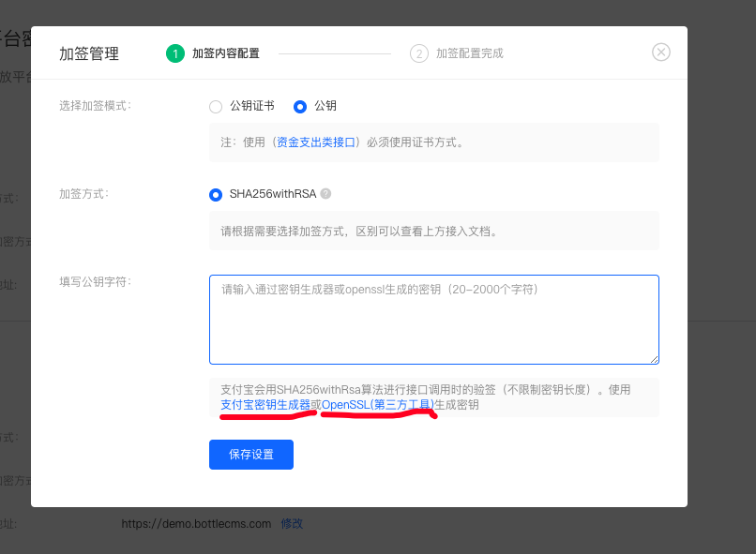
Task: Choose the SHA256withRSA signing method radio
Action: click(216, 195)
